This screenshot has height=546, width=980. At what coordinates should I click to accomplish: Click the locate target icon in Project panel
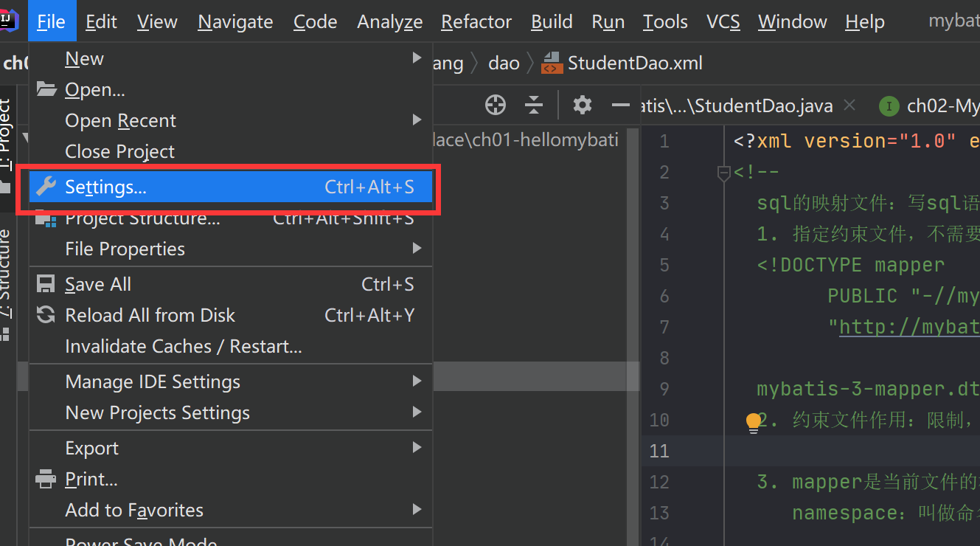[496, 106]
